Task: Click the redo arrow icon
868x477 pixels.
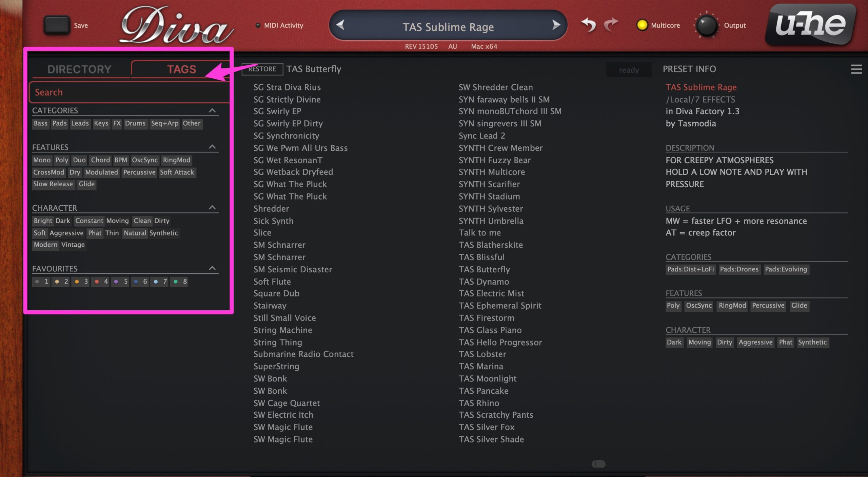Action: [611, 25]
